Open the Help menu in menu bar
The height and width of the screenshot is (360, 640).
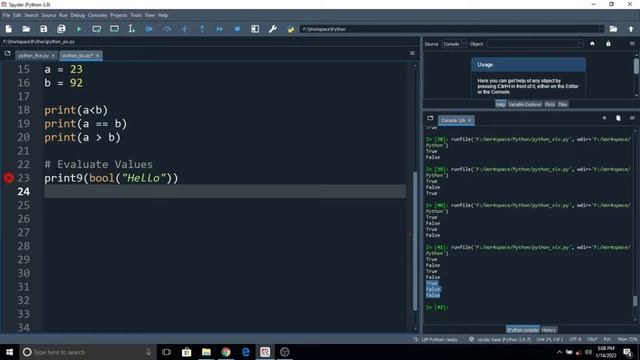pos(163,15)
